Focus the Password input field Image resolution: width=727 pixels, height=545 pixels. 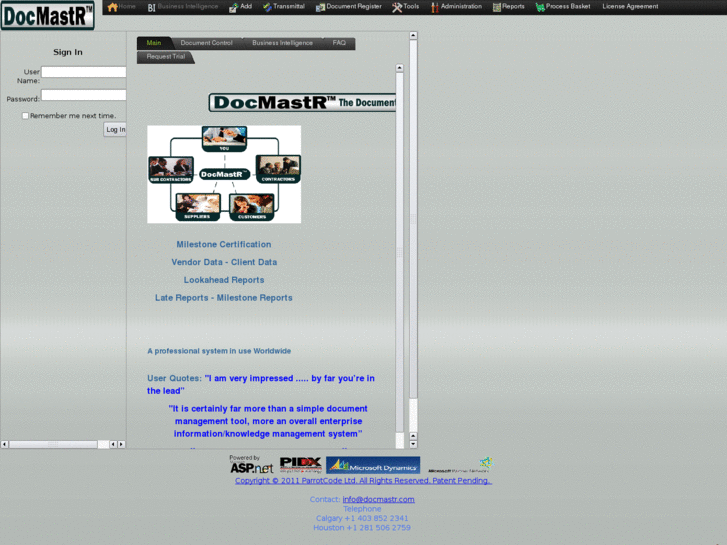(83, 95)
